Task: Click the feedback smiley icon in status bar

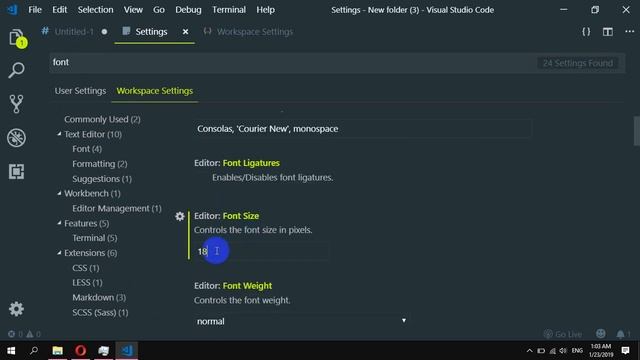Action: pos(600,334)
